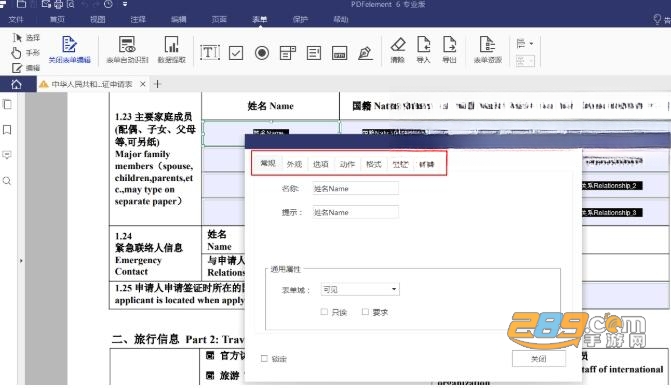Open the search side panel
The width and height of the screenshot is (671, 388).
pyautogui.click(x=7, y=181)
